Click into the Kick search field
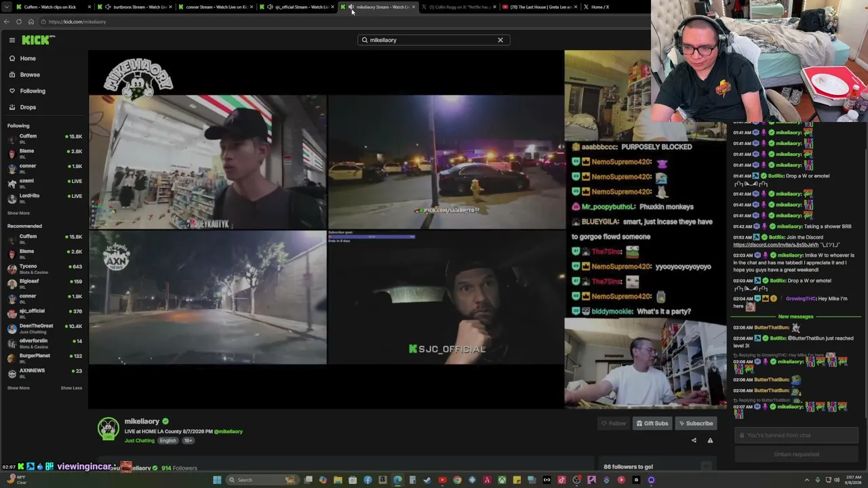The height and width of the screenshot is (488, 868). 433,40
